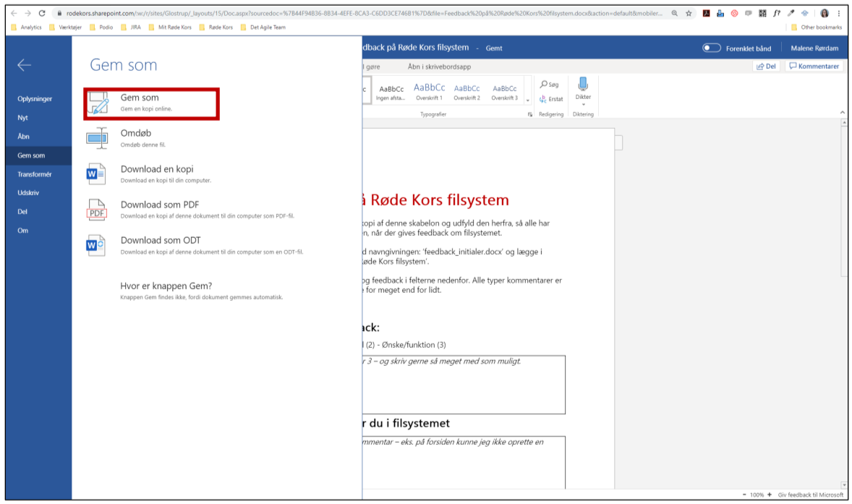The height and width of the screenshot is (504, 852).
Task: Click the Søg magnifier in the ribbon
Action: [x=543, y=84]
